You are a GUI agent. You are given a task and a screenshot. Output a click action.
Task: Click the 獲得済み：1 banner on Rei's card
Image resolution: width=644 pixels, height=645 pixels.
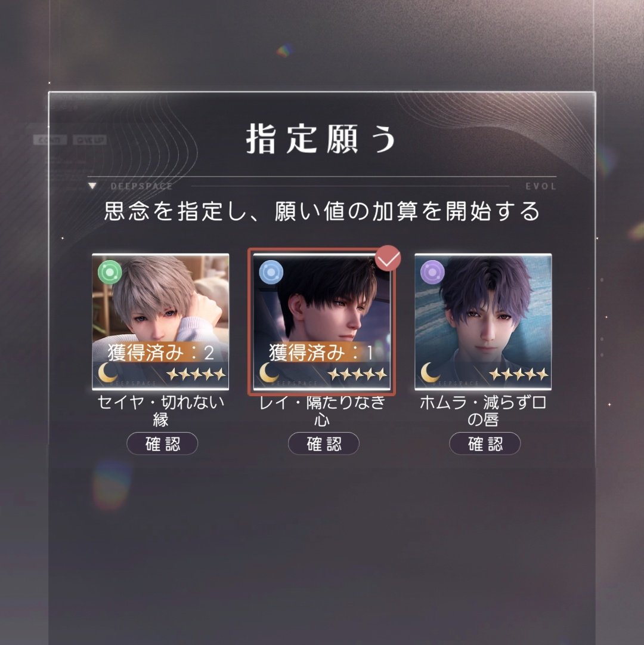point(321,353)
